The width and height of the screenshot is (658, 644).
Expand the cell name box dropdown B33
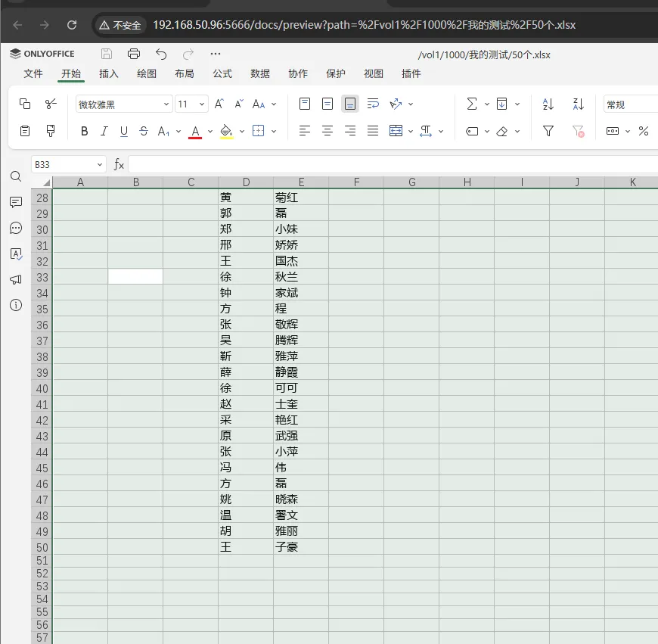[x=99, y=164]
